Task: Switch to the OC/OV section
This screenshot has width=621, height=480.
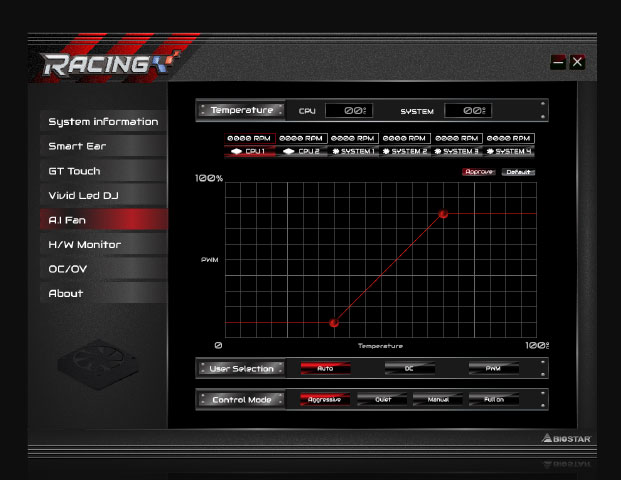Action: pyautogui.click(x=103, y=269)
